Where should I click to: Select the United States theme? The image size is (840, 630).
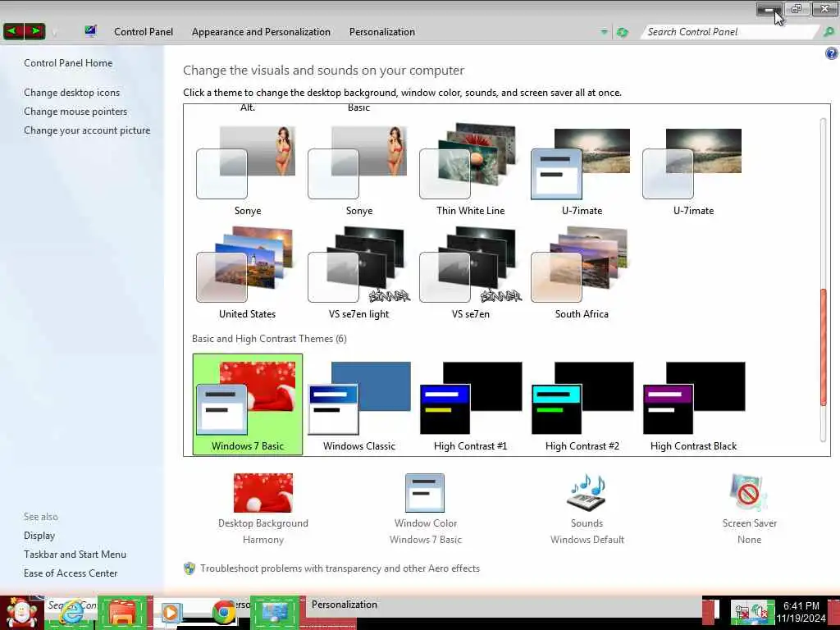tap(247, 273)
